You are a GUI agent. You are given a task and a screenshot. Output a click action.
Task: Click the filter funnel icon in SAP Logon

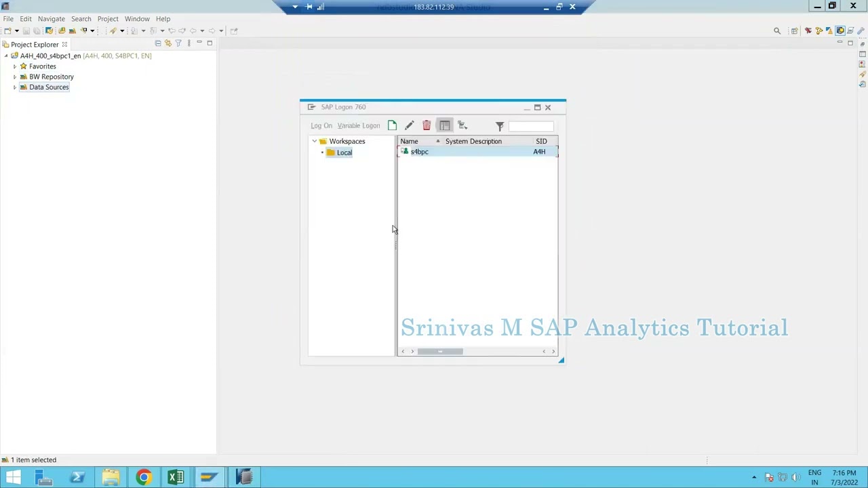click(x=500, y=126)
